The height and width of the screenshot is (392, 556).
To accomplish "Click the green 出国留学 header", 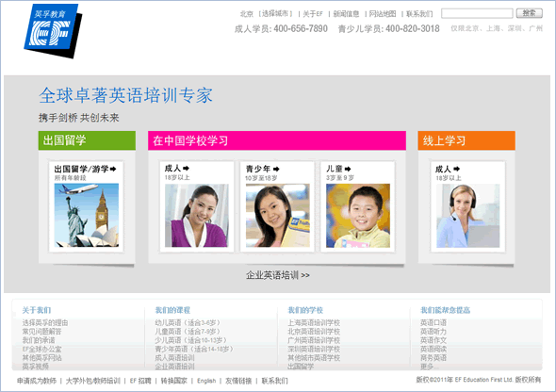I will pyautogui.click(x=87, y=140).
